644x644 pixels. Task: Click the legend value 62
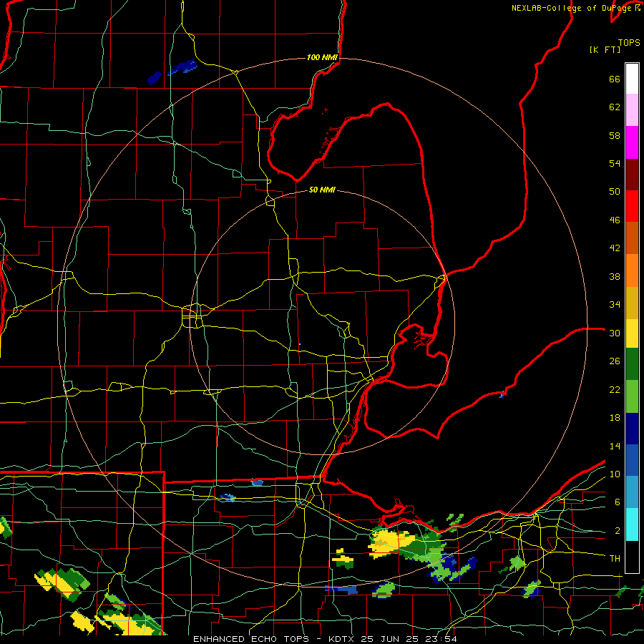pyautogui.click(x=615, y=107)
